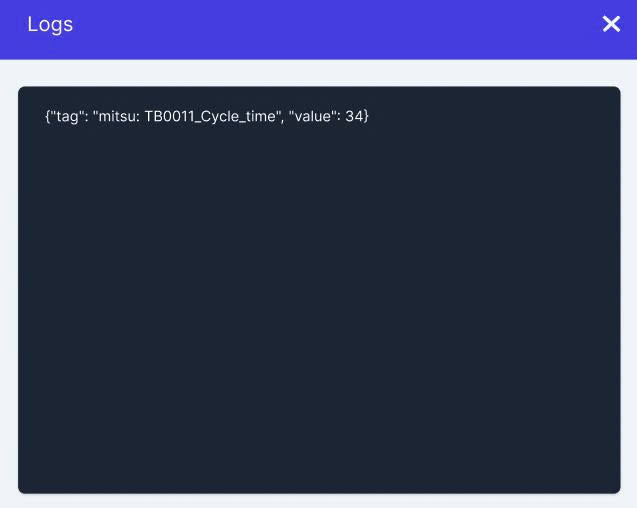Click the Logs title text
The image size is (637, 508).
click(50, 24)
